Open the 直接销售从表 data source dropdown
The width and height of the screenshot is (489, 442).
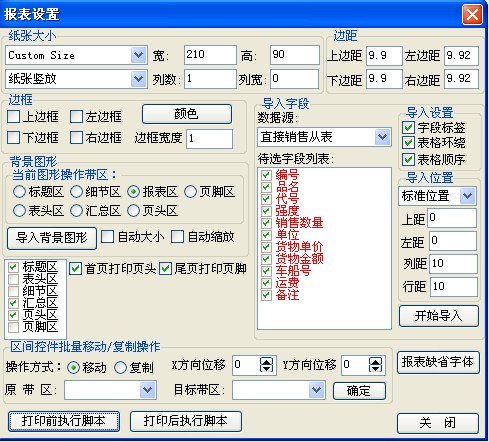click(x=382, y=137)
